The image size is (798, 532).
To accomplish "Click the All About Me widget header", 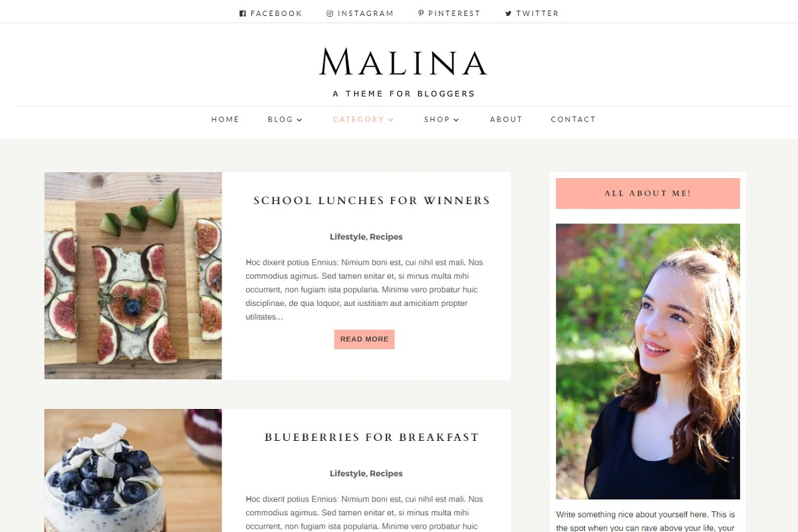I will tap(648, 194).
